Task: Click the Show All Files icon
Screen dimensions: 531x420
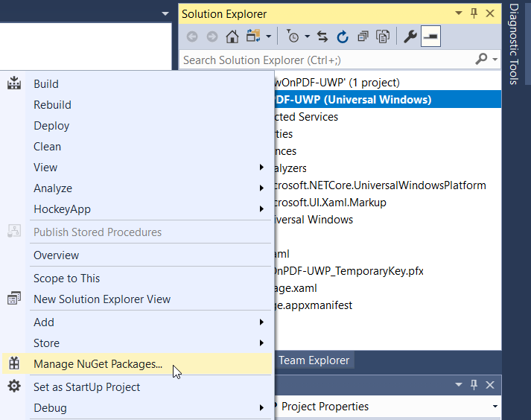Action: point(383,36)
